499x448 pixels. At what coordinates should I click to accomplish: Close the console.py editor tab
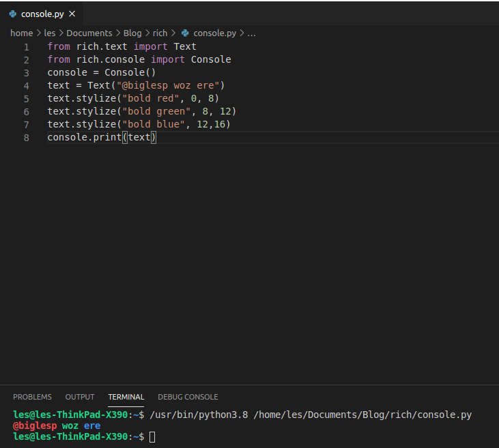(72, 14)
